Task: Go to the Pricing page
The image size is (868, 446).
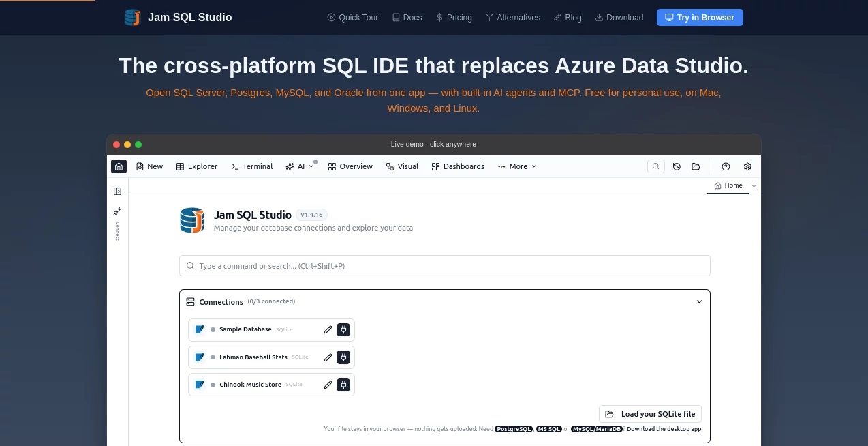Action: [x=454, y=18]
